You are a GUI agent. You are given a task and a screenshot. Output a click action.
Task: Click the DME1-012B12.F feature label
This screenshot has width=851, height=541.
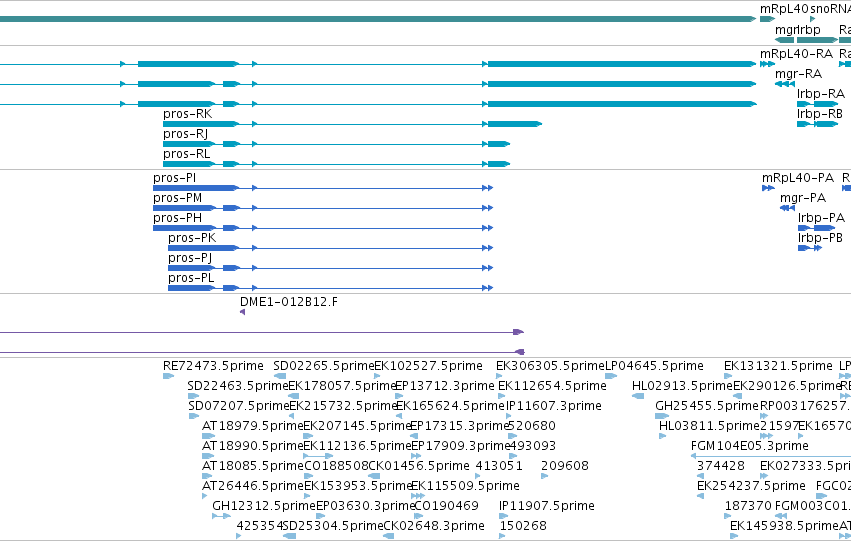[x=289, y=302]
